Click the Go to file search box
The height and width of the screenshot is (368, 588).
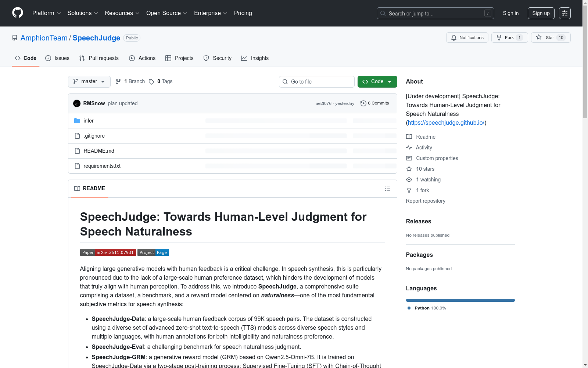(317, 82)
